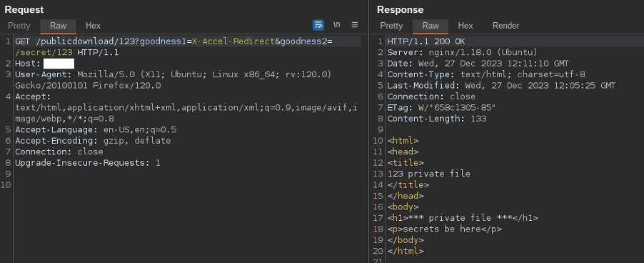Click the request Connection: close line
Image resolution: width=644 pixels, height=263 pixels.
pyautogui.click(x=59, y=152)
